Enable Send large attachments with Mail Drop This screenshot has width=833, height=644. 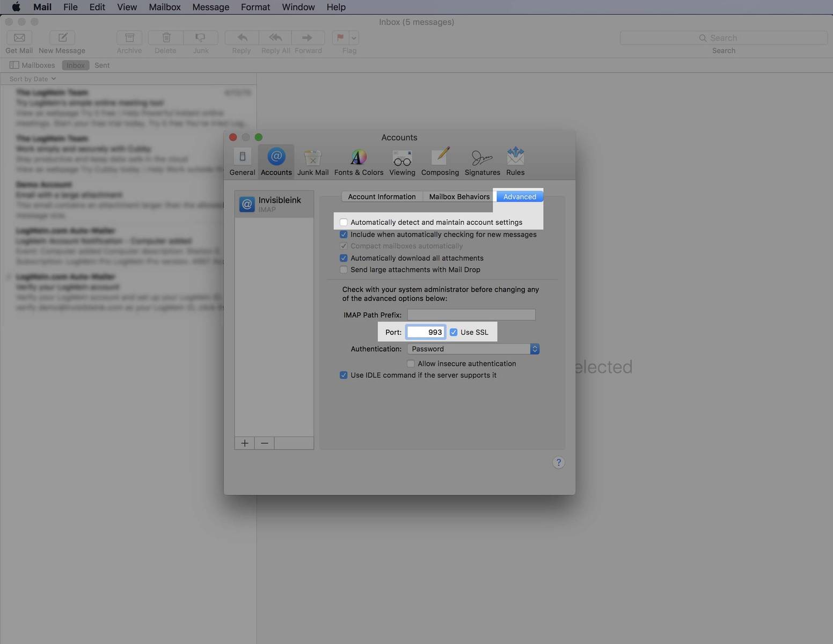click(344, 269)
